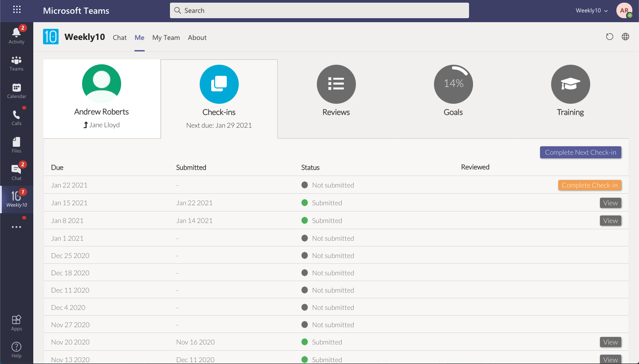Click orange Complete Check-in for Jan 22
The width and height of the screenshot is (639, 364).
pos(589,185)
